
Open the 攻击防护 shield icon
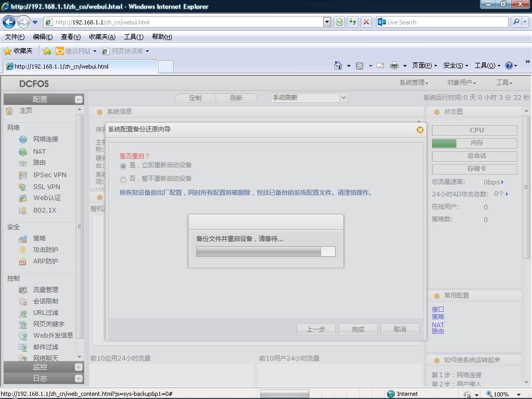coord(23,250)
